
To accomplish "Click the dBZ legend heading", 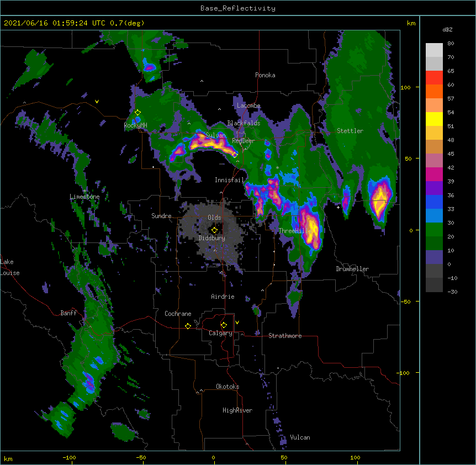I will click(x=447, y=30).
